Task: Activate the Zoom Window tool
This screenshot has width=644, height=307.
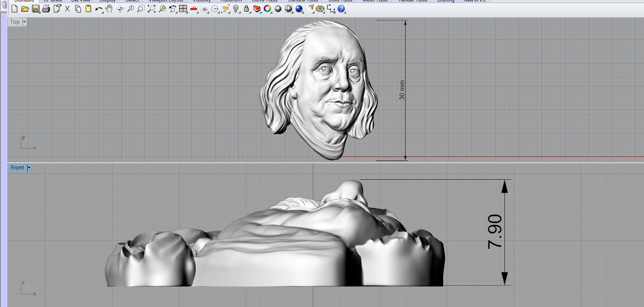Action: click(x=141, y=9)
